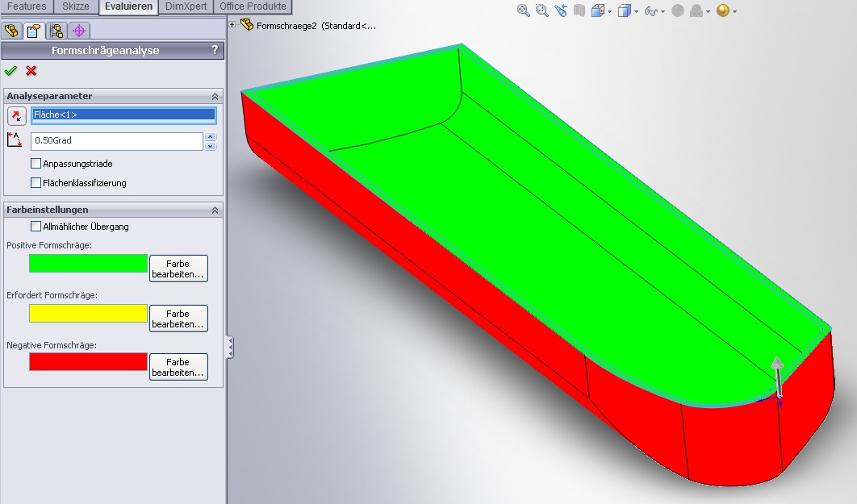Select the Fläche<1> pull direction field
This screenshot has height=504, width=857.
tap(123, 115)
